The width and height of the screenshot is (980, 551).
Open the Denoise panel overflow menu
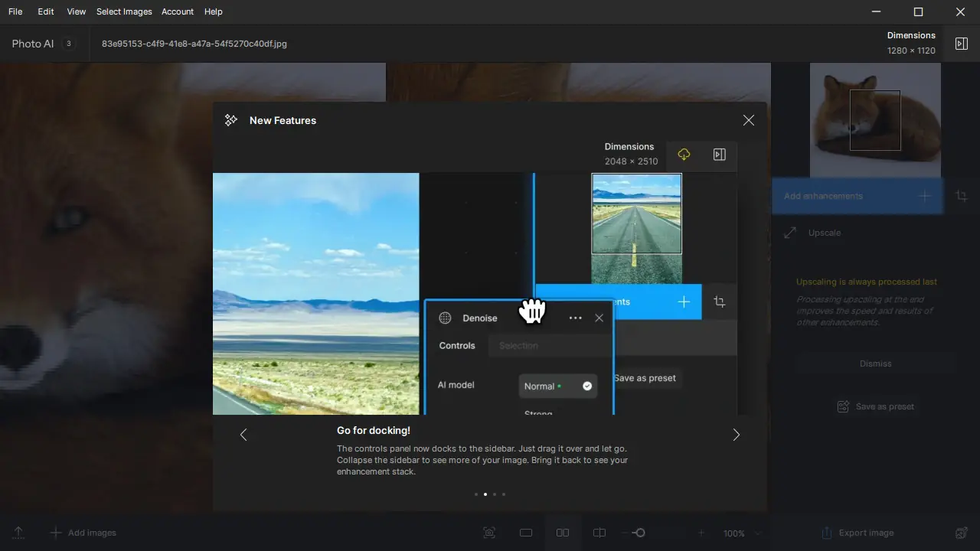(x=576, y=318)
